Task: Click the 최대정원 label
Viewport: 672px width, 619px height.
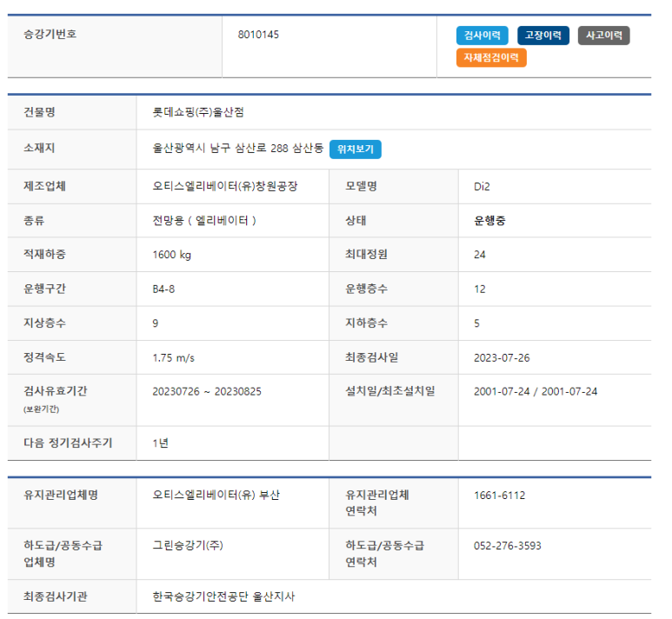Action: click(x=366, y=254)
